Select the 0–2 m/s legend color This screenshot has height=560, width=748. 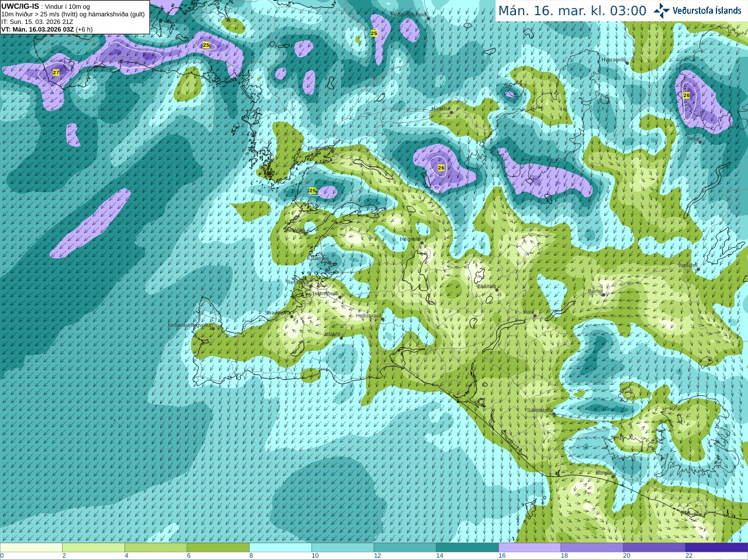click(x=31, y=548)
